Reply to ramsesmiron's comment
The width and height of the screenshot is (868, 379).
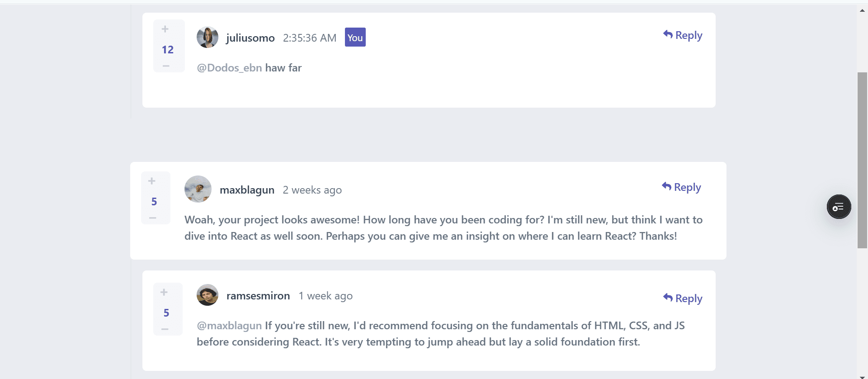(x=683, y=298)
